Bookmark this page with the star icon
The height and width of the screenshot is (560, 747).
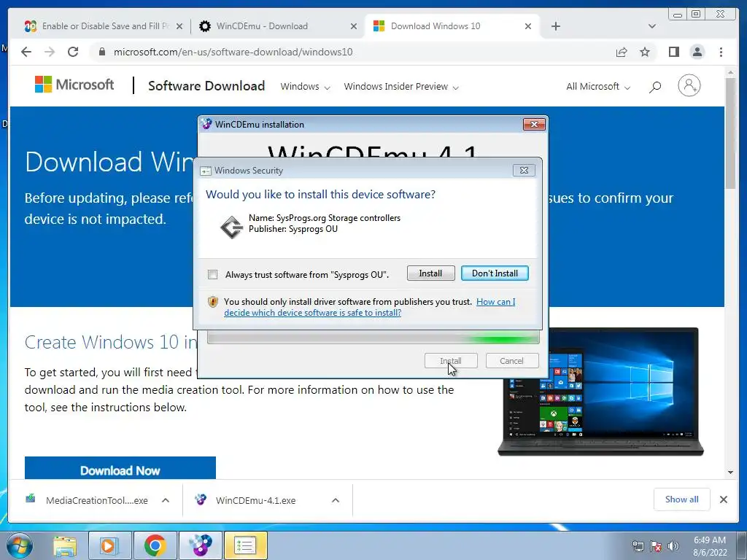[x=645, y=52]
